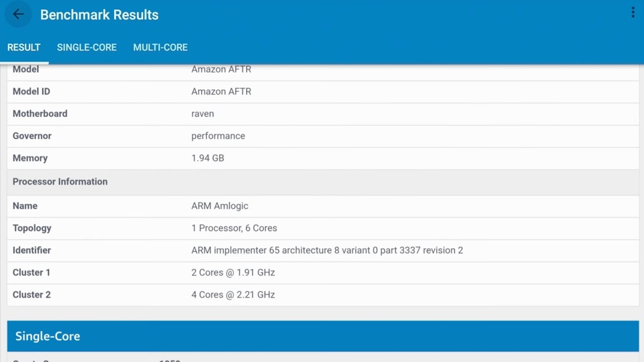
Task: Click the 'Model ID' label
Action: point(31,92)
